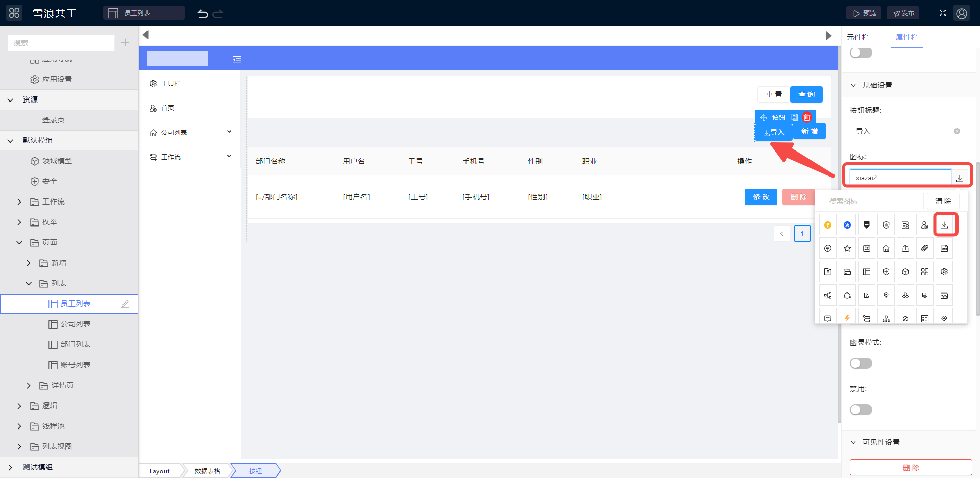Switch to the 元件栏 tab
The image size is (980, 478).
tap(857, 37)
